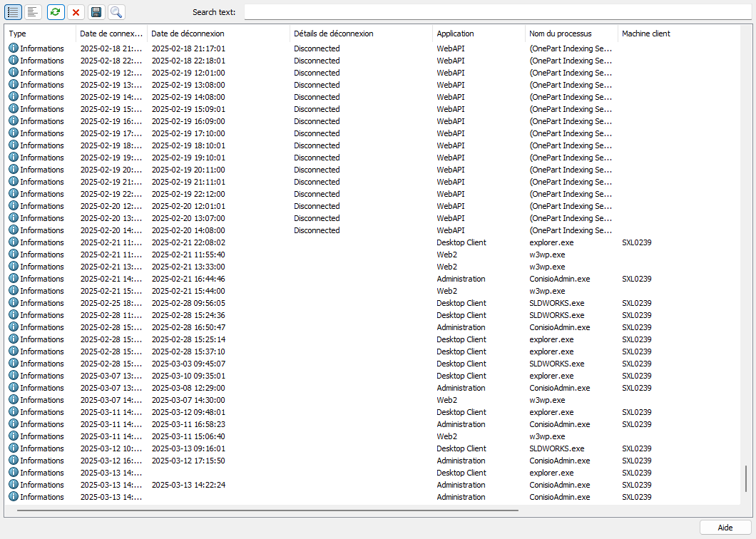The width and height of the screenshot is (756, 539).
Task: Switch to the list view mode
Action: 13,12
